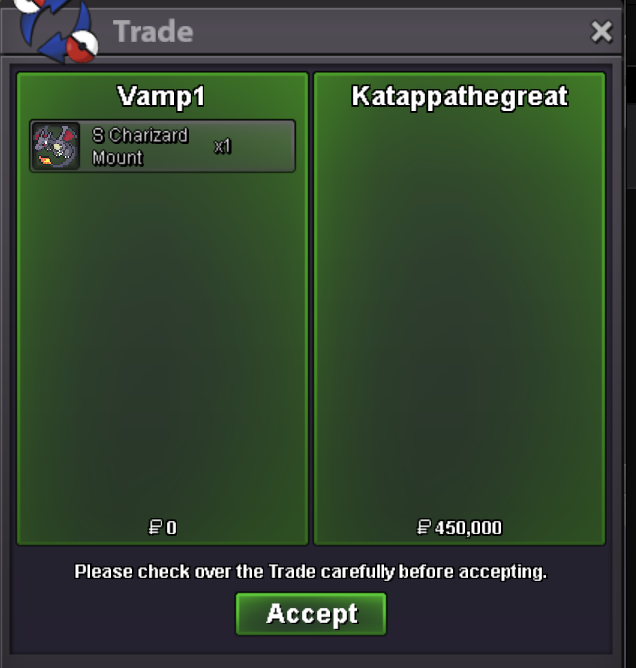Click the Trade window title text
The image size is (636, 668).
pyautogui.click(x=153, y=32)
